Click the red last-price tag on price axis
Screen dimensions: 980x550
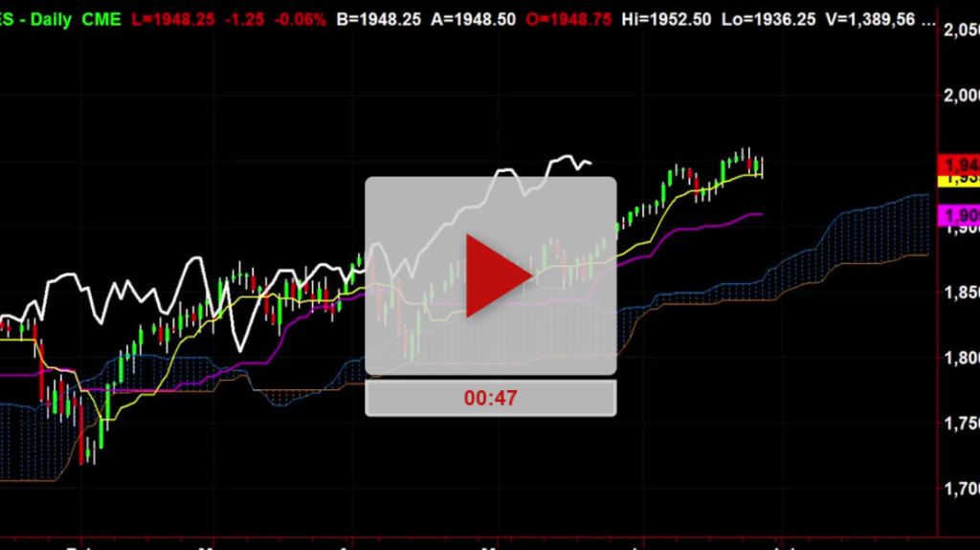[x=961, y=163]
